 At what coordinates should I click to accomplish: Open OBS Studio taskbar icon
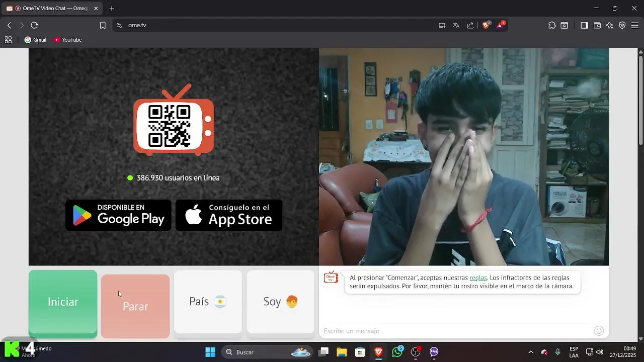[x=416, y=352]
